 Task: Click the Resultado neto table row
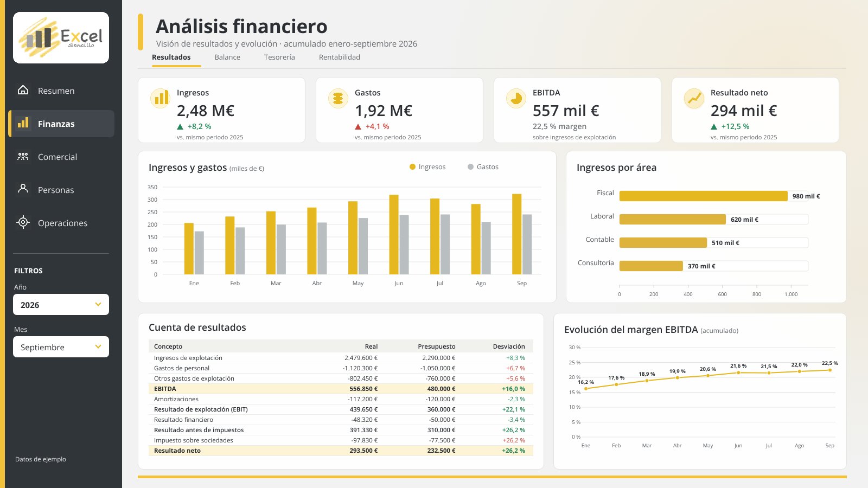(x=341, y=451)
